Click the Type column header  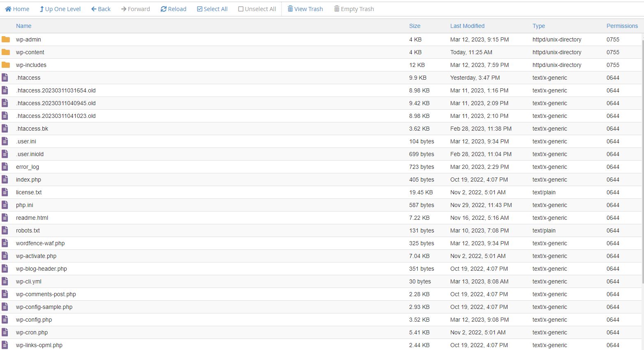coord(538,26)
